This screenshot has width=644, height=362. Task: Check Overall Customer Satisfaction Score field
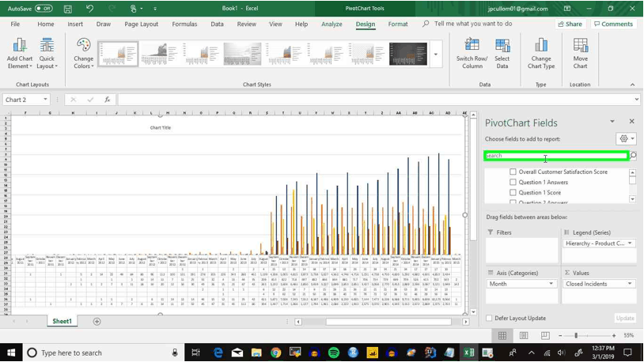[513, 172]
